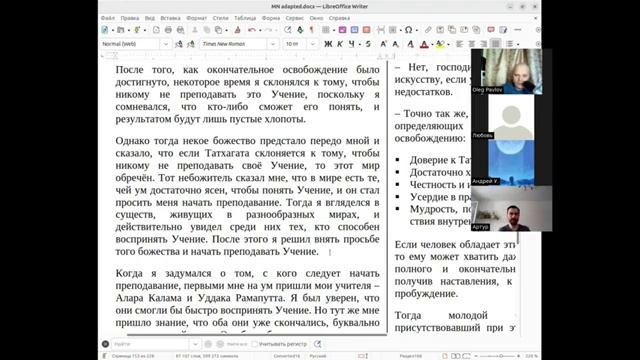Apply strikethrough formatting
Viewport: 640px width, 360px height.
(x=368, y=44)
